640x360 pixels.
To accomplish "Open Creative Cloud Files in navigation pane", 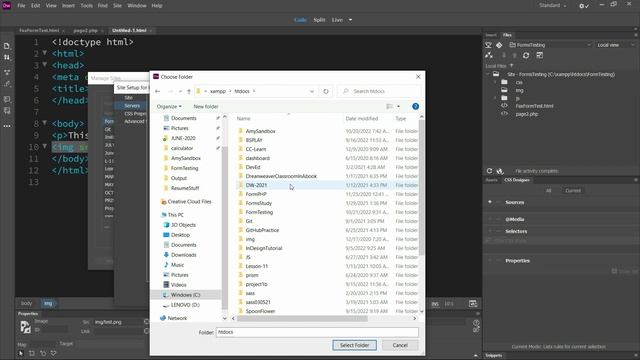I will coord(189,202).
